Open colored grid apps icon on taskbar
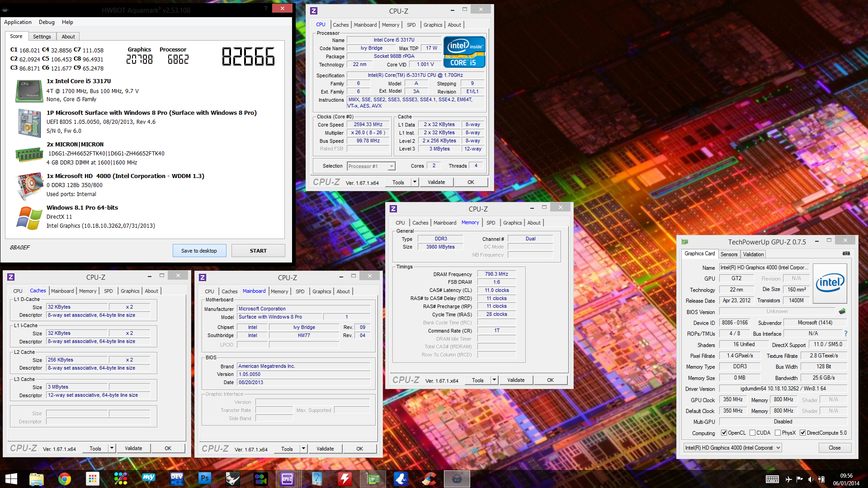Viewport: 868px width, 488px height. pos(93,479)
